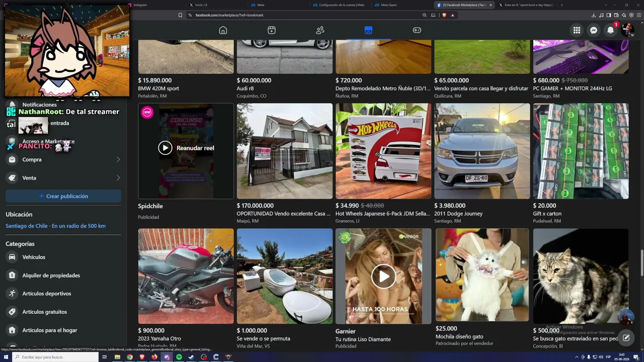
Task: Open Hot Wheels JDM 6-Pack listing photo
Action: tap(383, 151)
